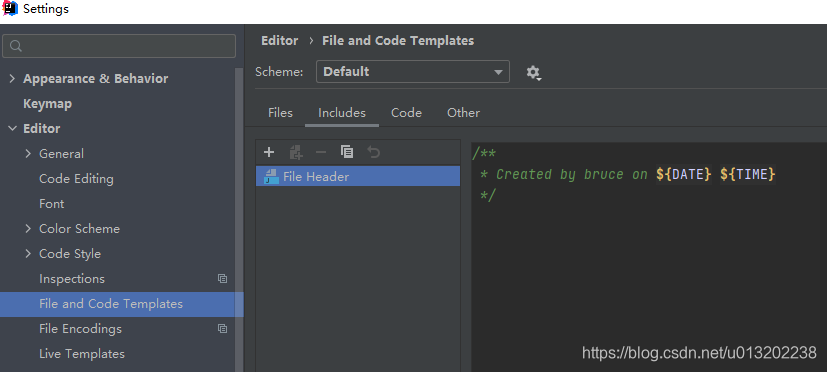Click the remove template minus icon

(x=321, y=152)
